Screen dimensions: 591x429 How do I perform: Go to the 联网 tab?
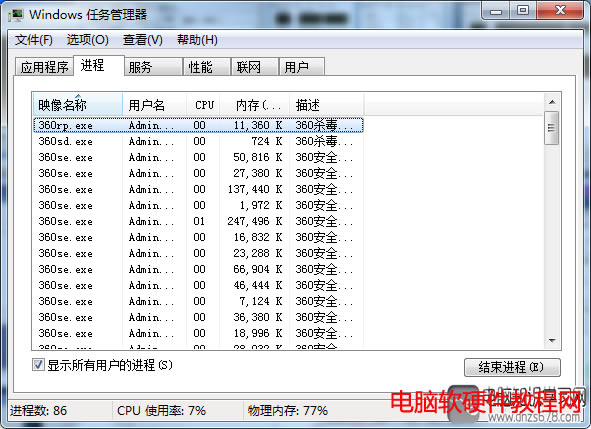click(254, 67)
